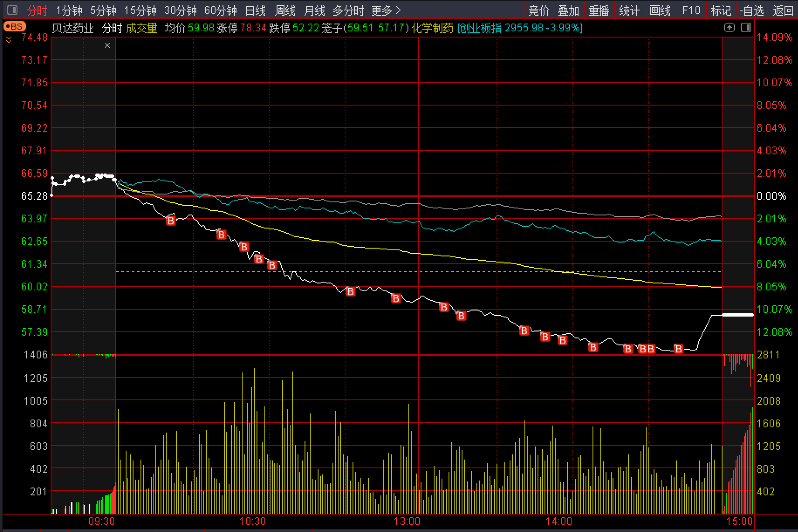Viewport: 798px width, 532px height.
Task: Select the 5分钟 period tab
Action: click(x=103, y=10)
